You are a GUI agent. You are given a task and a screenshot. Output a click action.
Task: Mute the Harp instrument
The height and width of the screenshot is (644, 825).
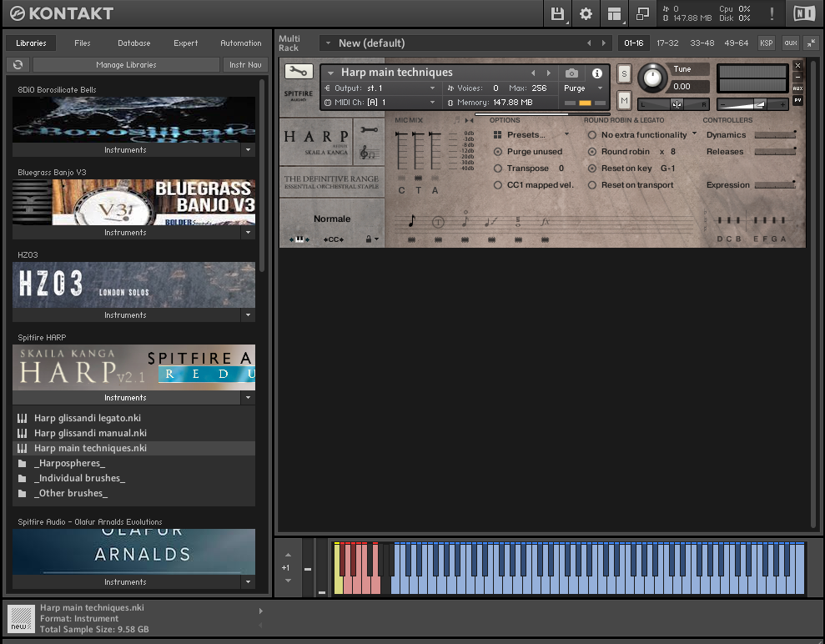pos(624,100)
